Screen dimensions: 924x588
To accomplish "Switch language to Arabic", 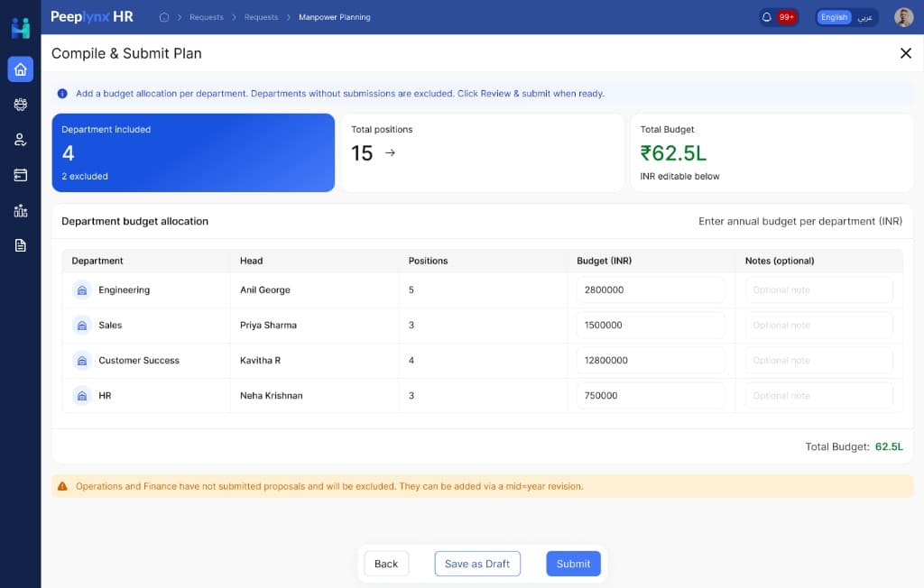I will click(864, 17).
